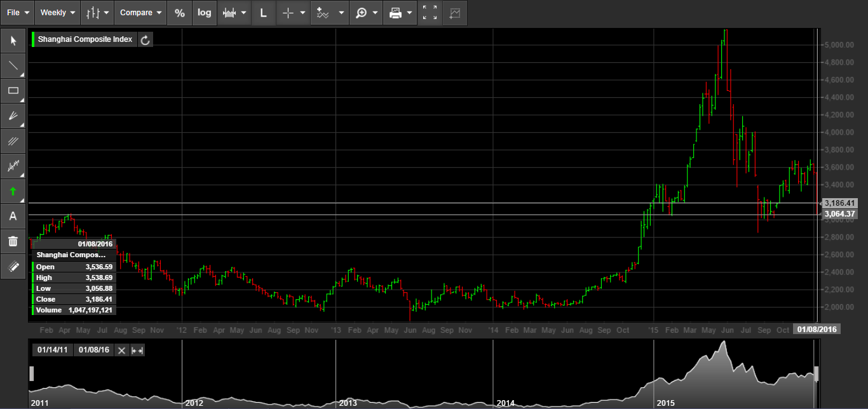Click the Shanghai Composite Index legend label

[85, 39]
